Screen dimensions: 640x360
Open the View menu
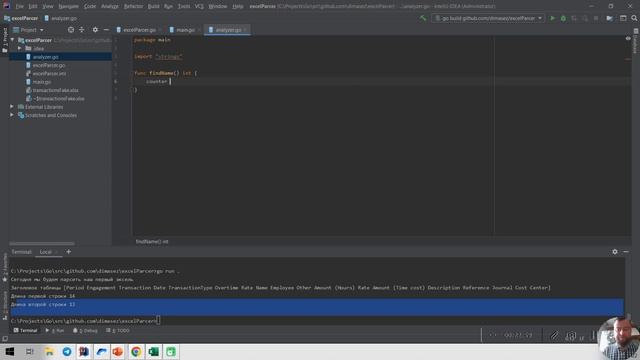(48, 6)
